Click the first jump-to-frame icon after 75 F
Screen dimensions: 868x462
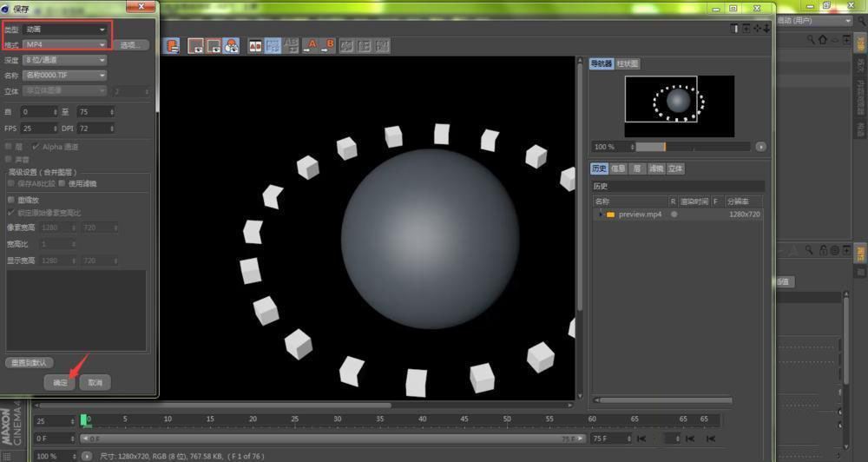point(641,439)
